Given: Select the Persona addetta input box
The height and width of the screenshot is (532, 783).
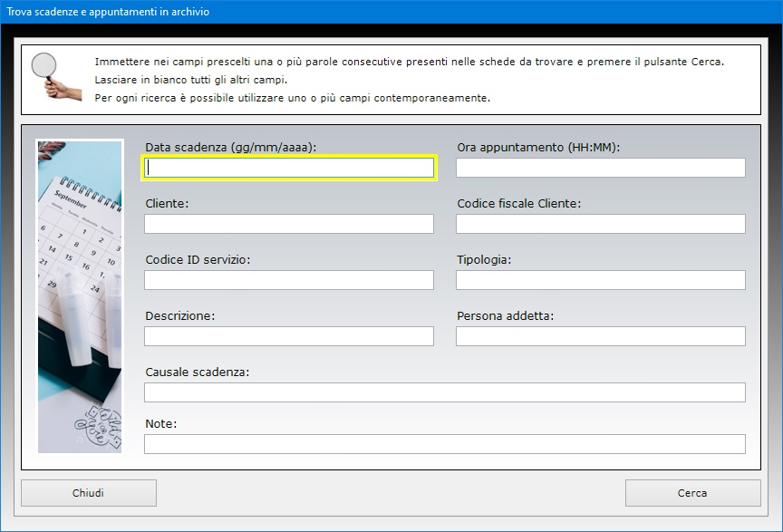Looking at the screenshot, I should tap(600, 336).
